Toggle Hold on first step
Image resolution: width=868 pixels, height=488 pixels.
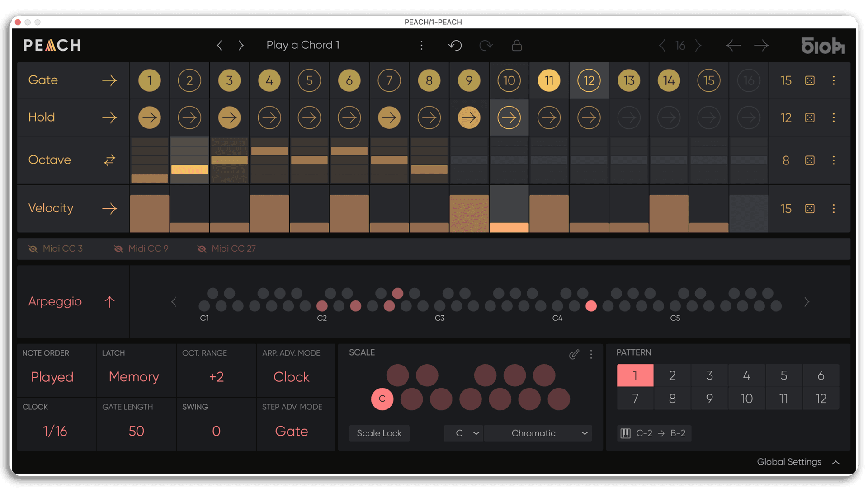pyautogui.click(x=150, y=117)
